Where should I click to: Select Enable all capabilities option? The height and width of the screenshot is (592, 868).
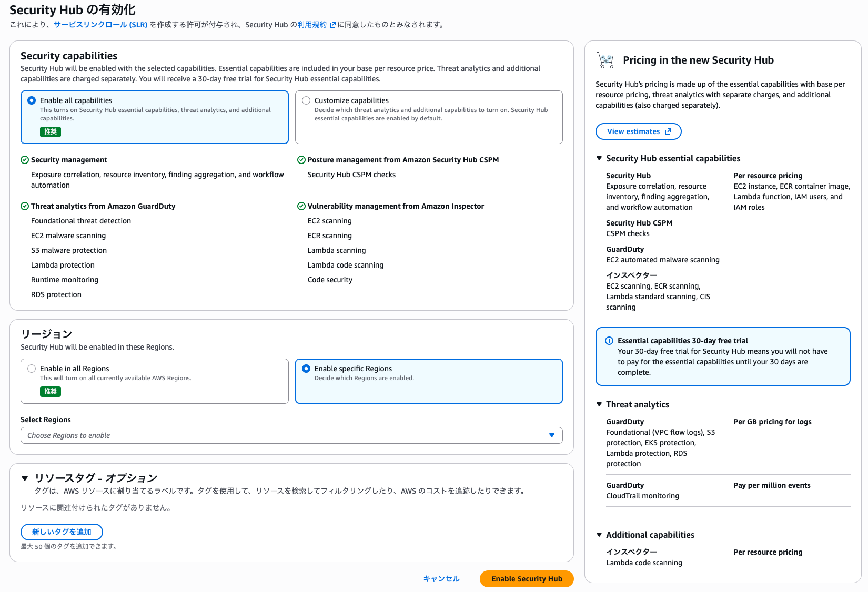tap(32, 100)
